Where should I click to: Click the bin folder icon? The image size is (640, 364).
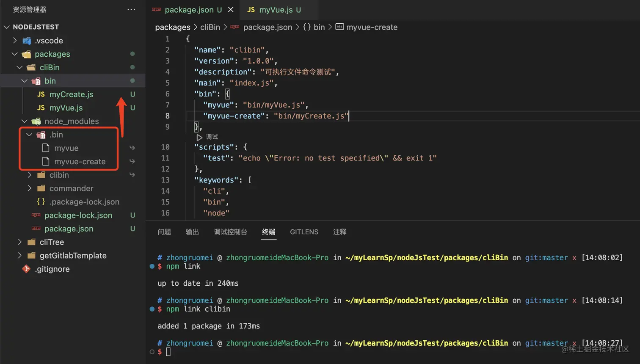(x=36, y=81)
